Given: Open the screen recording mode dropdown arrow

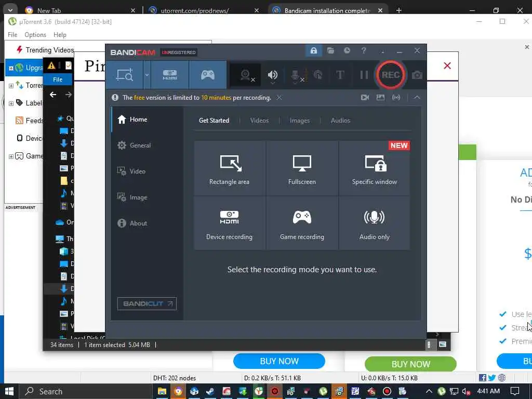Looking at the screenshot, I should pyautogui.click(x=147, y=75).
